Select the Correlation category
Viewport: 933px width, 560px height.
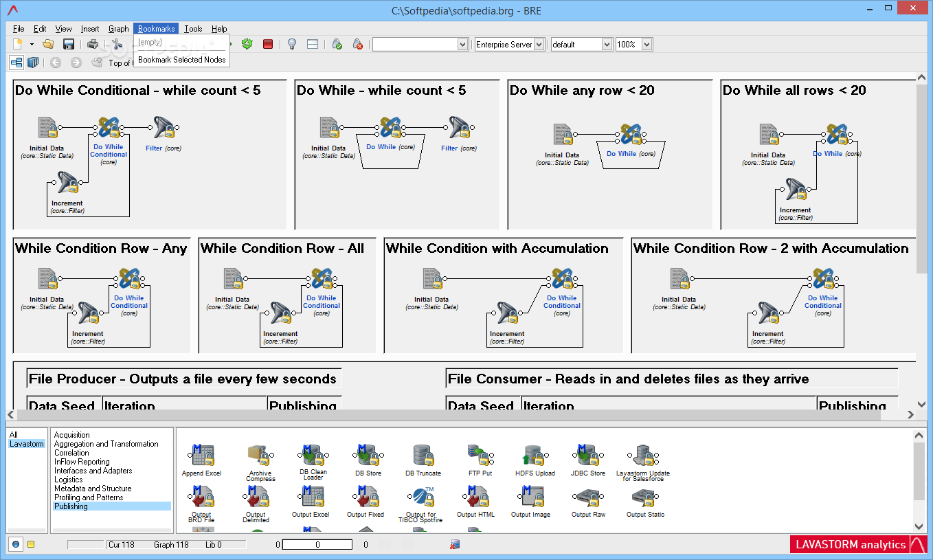[71, 453]
